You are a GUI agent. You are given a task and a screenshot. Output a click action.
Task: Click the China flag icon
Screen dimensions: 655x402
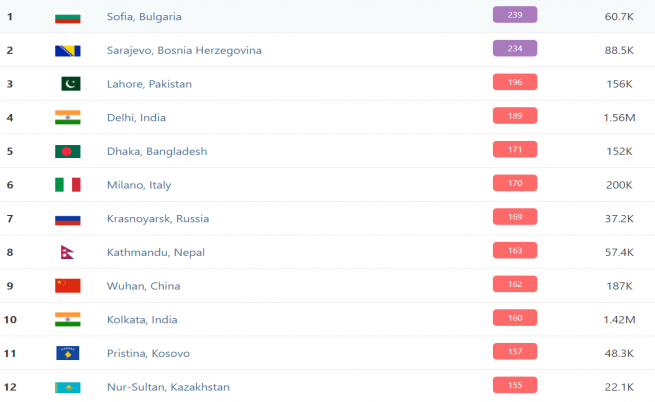pos(68,286)
